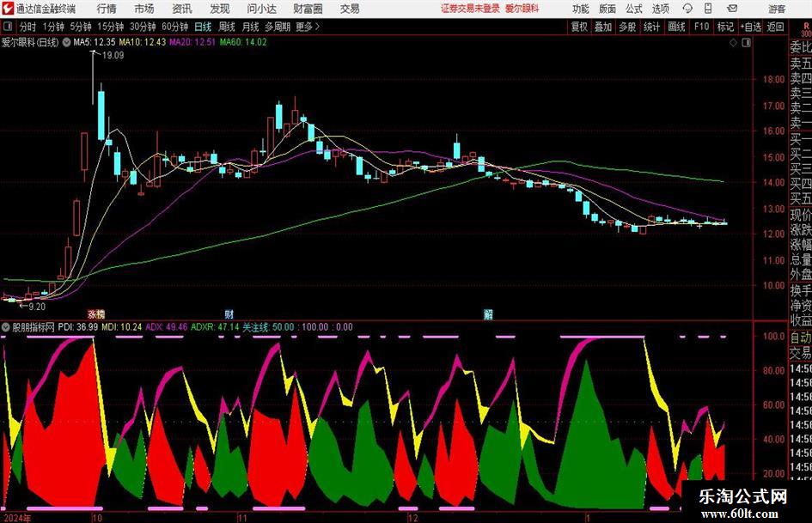Click the 叠加 overlay toolbar button
Viewport: 812px width, 523px height.
603,27
